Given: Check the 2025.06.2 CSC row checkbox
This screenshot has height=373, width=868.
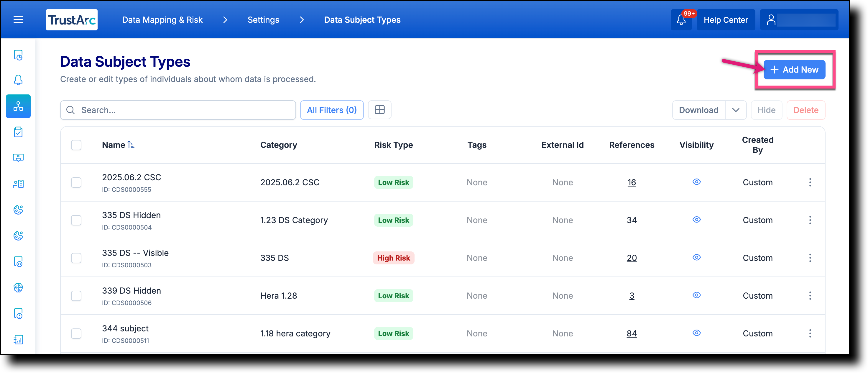Looking at the screenshot, I should 76,182.
